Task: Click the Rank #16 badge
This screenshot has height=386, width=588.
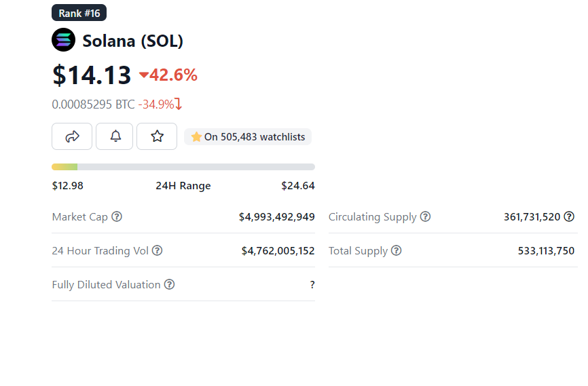Action: point(79,13)
